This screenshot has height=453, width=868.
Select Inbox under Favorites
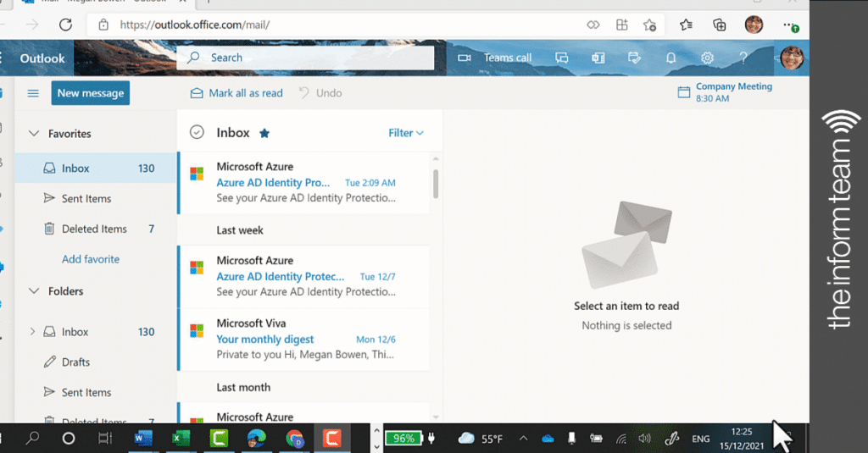(x=95, y=168)
